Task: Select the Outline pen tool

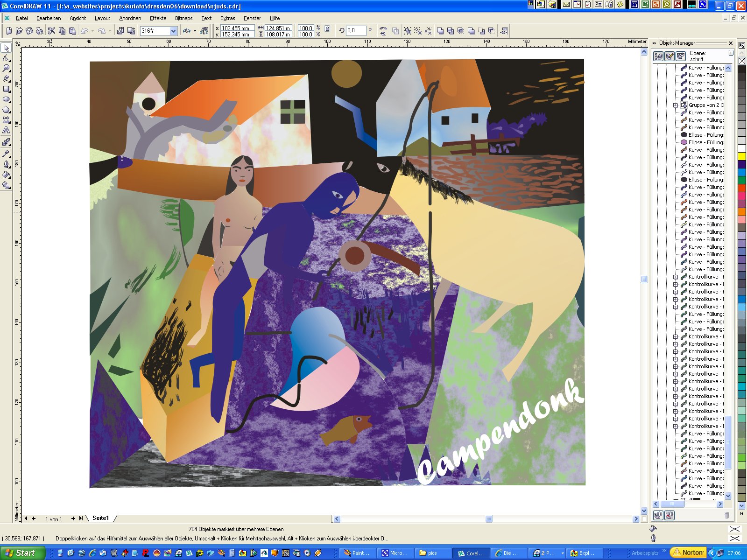Action: (x=6, y=164)
